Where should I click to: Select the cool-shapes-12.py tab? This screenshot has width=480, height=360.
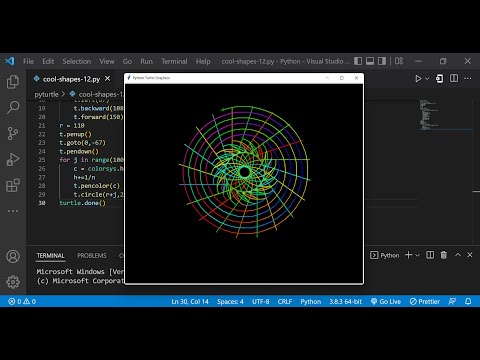point(71,79)
